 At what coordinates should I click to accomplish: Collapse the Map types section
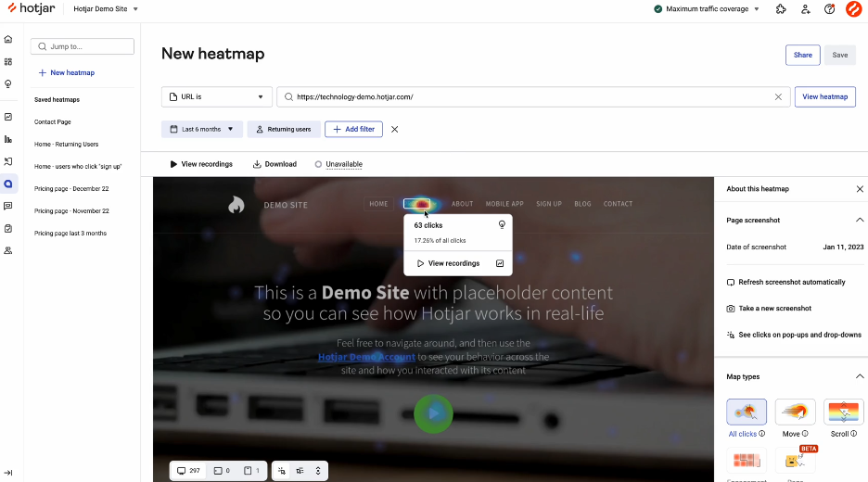(x=860, y=376)
